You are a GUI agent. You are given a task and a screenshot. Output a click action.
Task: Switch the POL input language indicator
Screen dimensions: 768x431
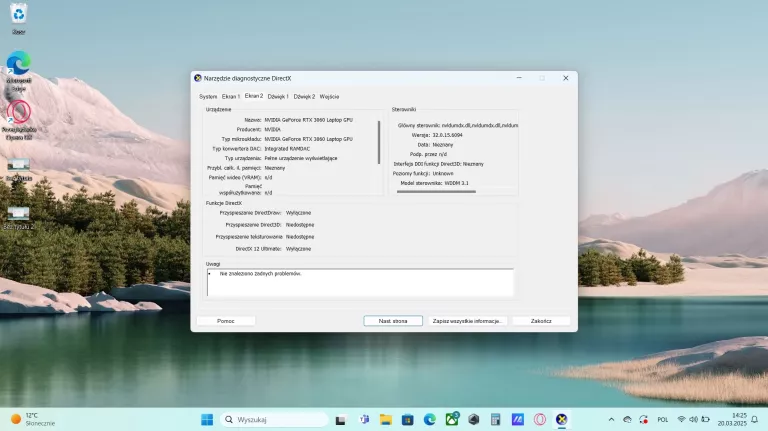click(x=663, y=420)
